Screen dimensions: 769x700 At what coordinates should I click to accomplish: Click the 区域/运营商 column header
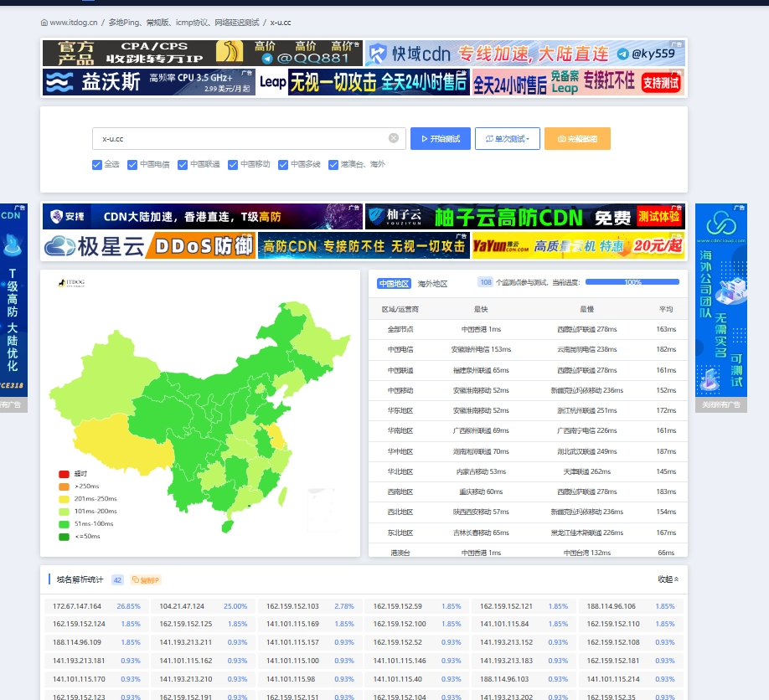click(x=400, y=309)
